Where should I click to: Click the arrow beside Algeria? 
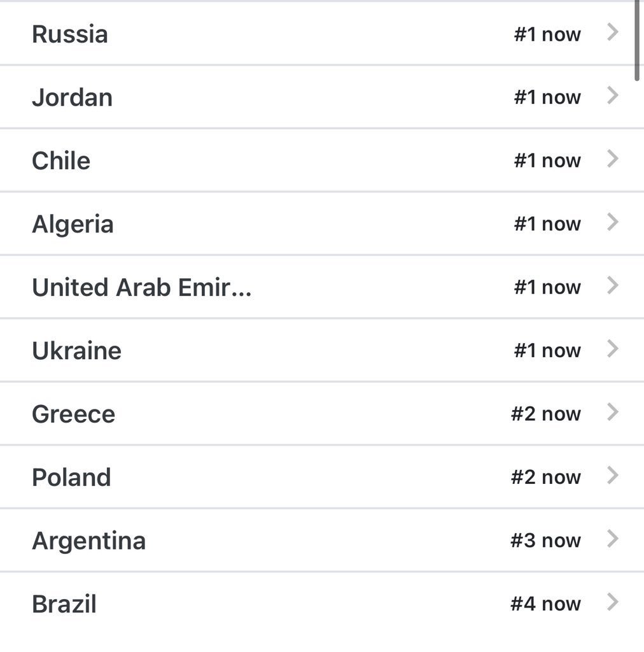click(612, 222)
